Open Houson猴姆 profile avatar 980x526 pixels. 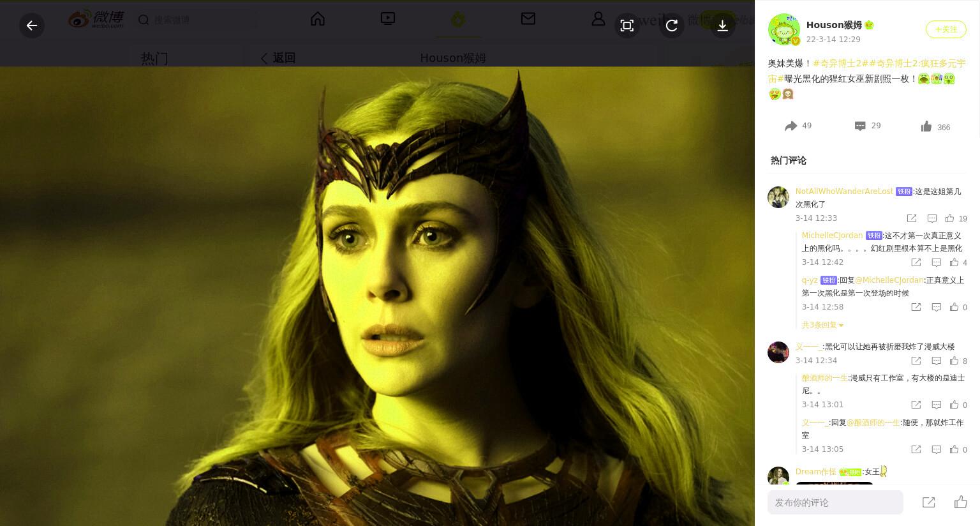(783, 29)
